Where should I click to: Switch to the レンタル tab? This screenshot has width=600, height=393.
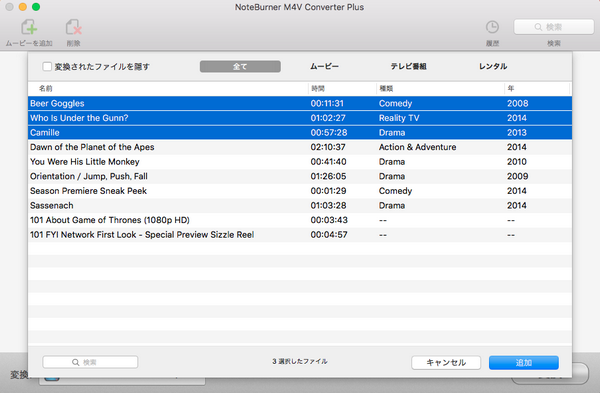(x=493, y=67)
